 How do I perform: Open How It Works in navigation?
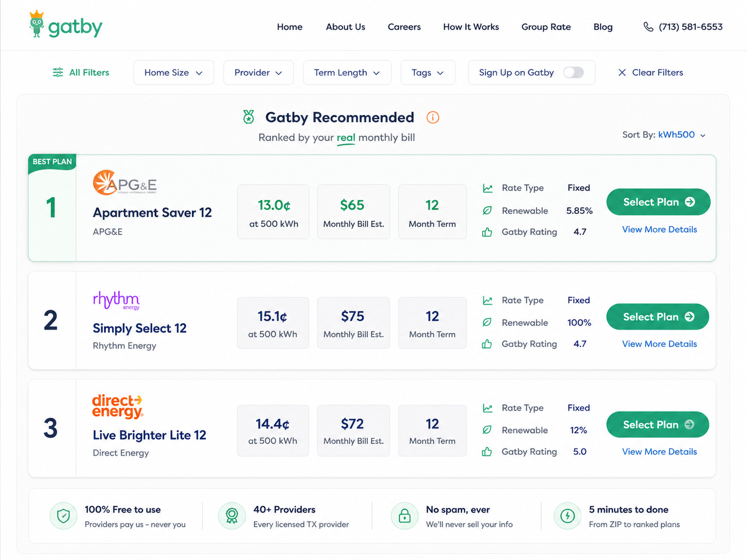(471, 27)
